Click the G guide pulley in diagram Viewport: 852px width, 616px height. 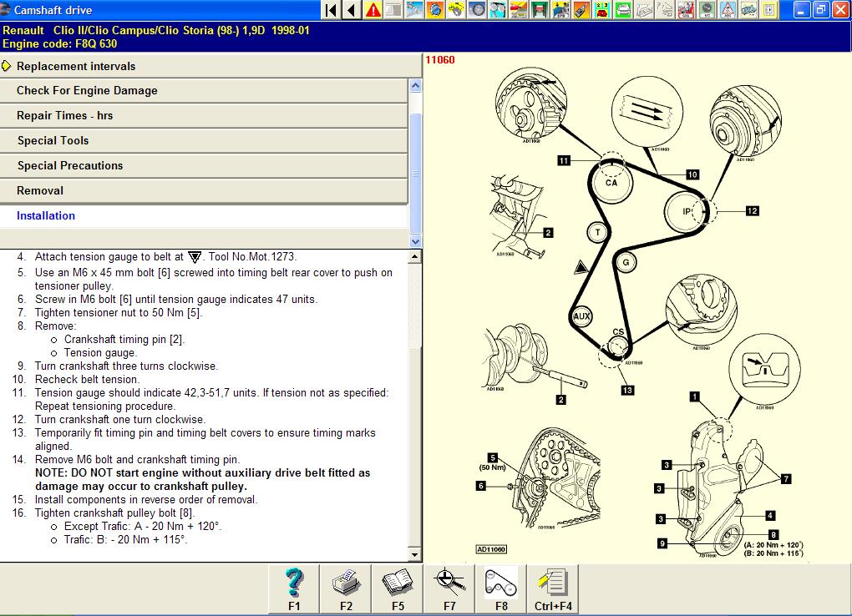pyautogui.click(x=626, y=262)
